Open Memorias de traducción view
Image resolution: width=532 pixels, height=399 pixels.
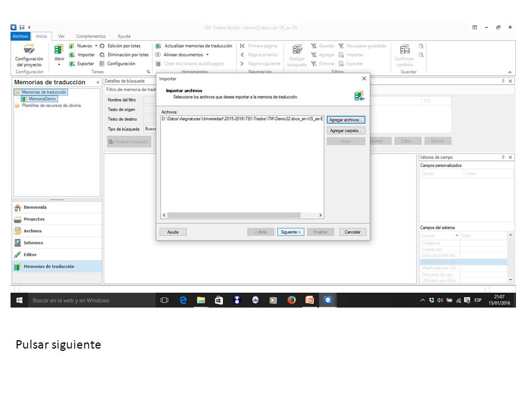57,267
